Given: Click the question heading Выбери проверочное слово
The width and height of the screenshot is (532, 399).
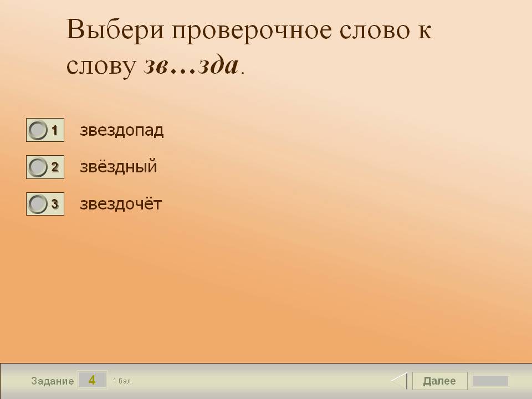Looking at the screenshot, I should point(249,30).
